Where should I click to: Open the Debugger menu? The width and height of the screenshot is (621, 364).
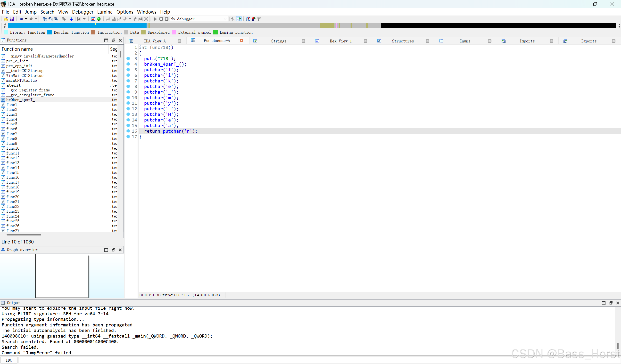(x=83, y=12)
